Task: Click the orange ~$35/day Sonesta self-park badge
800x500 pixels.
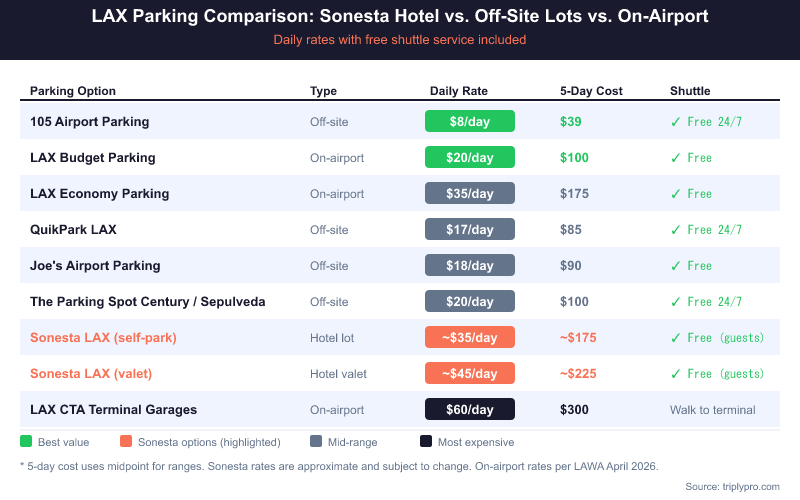Action: pyautogui.click(x=469, y=337)
